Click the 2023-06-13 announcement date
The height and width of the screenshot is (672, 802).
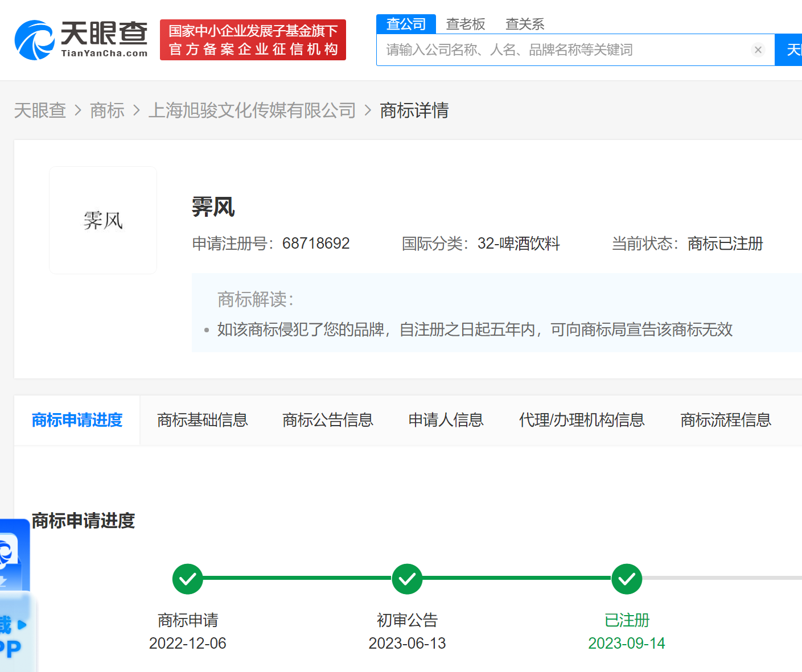click(x=407, y=644)
